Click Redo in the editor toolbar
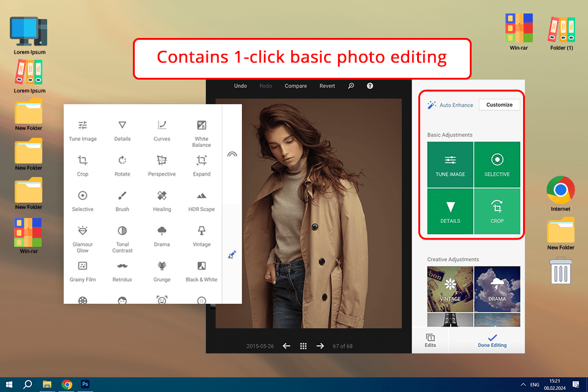This screenshot has width=588, height=392. pyautogui.click(x=265, y=86)
